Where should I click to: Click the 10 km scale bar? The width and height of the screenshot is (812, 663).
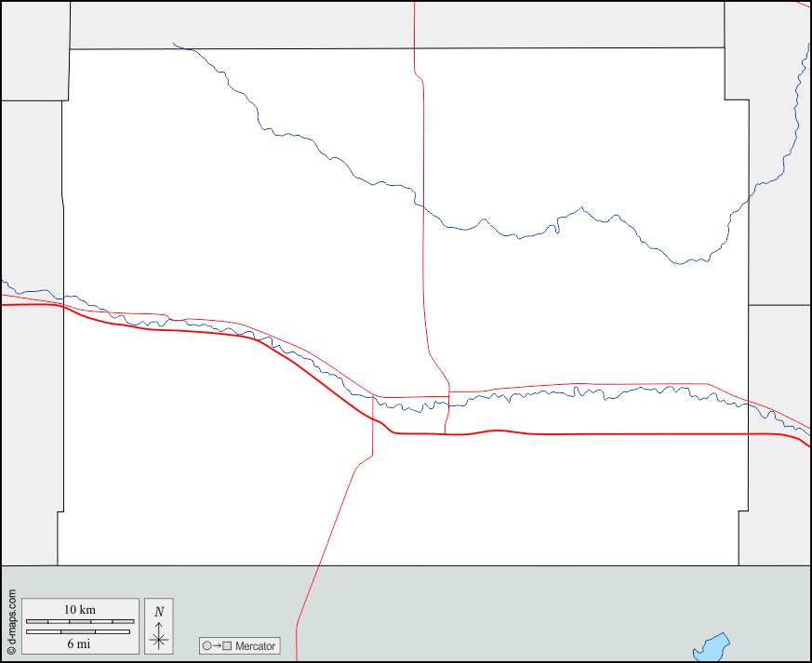tap(78, 621)
